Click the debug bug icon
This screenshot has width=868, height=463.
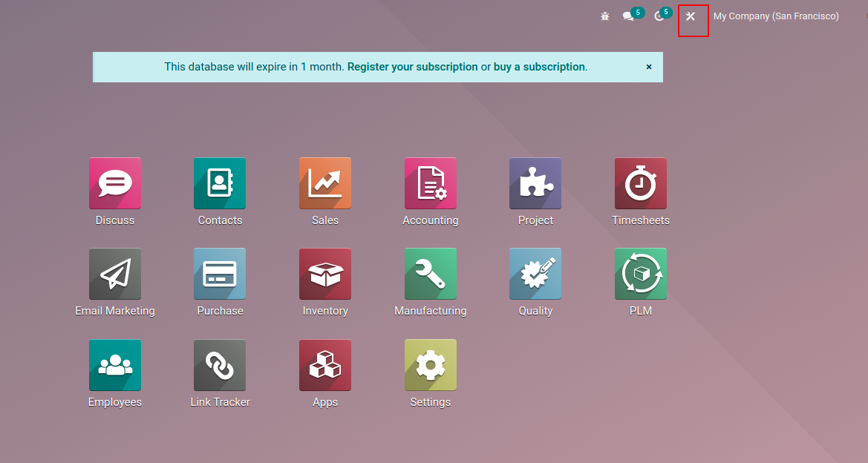605,16
